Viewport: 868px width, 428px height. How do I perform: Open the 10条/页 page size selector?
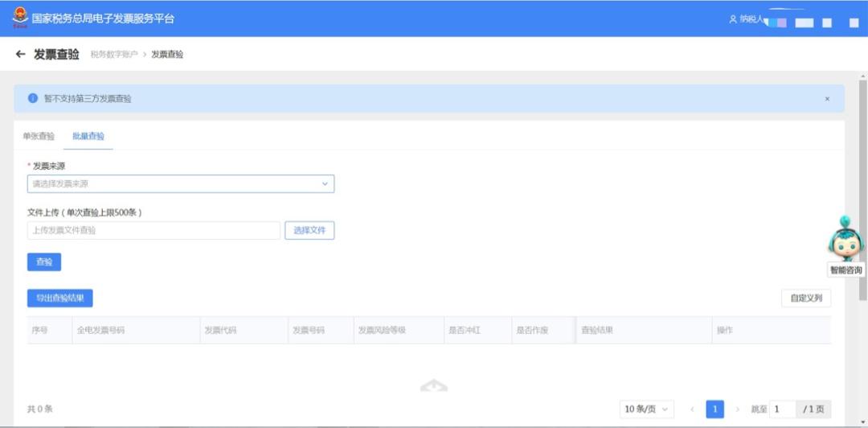pos(646,409)
